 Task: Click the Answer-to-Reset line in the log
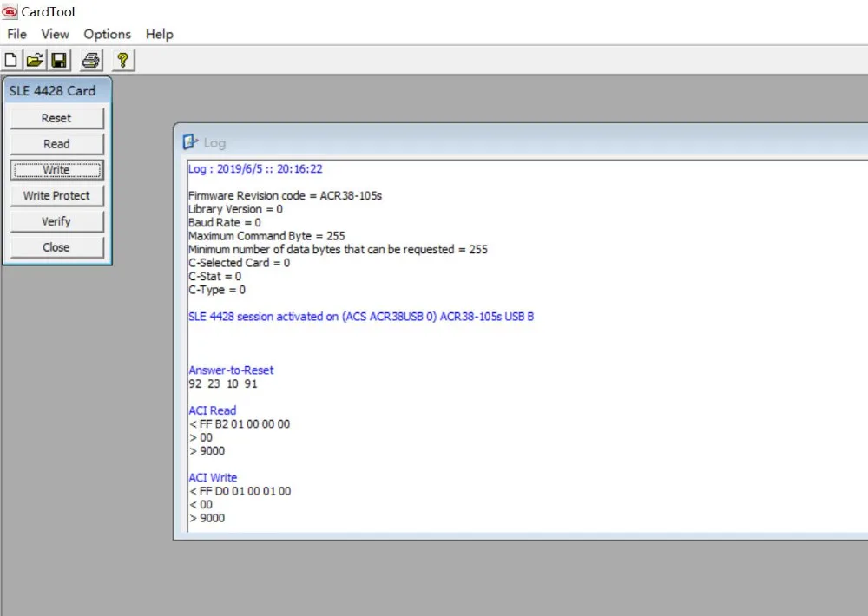pos(231,370)
